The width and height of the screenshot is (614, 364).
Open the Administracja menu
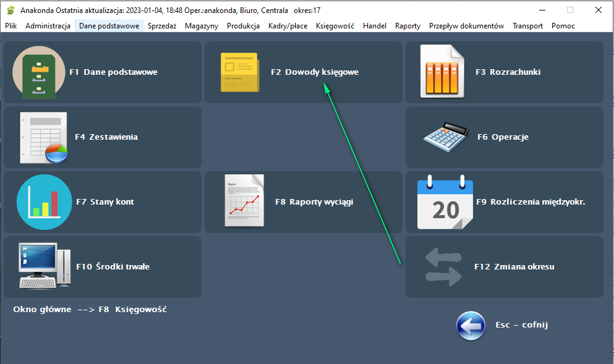[48, 26]
